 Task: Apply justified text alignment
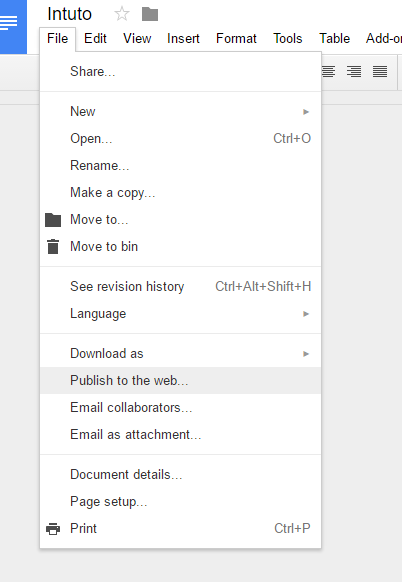(380, 71)
